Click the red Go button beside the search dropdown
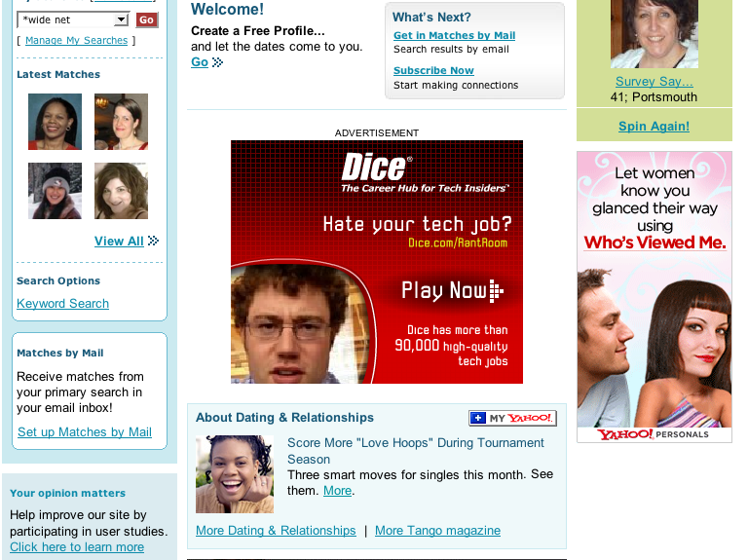The height and width of the screenshot is (560, 748). click(147, 19)
